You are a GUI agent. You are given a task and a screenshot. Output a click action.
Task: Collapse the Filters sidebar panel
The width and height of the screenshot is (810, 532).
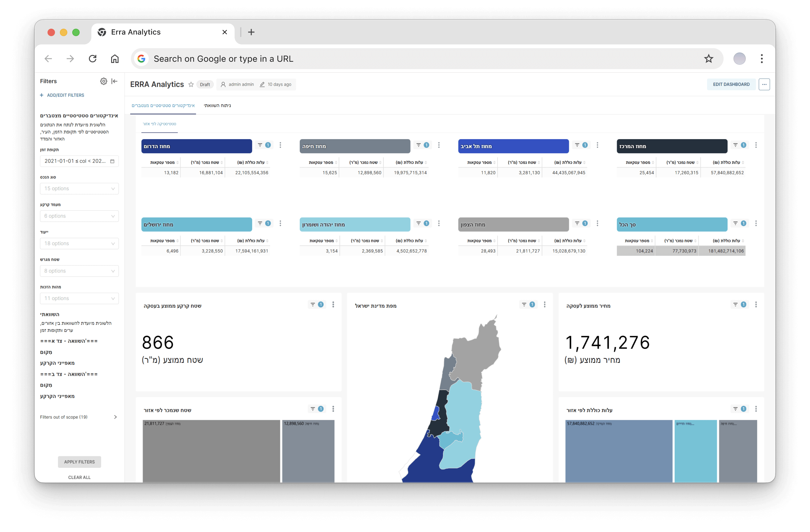point(115,81)
